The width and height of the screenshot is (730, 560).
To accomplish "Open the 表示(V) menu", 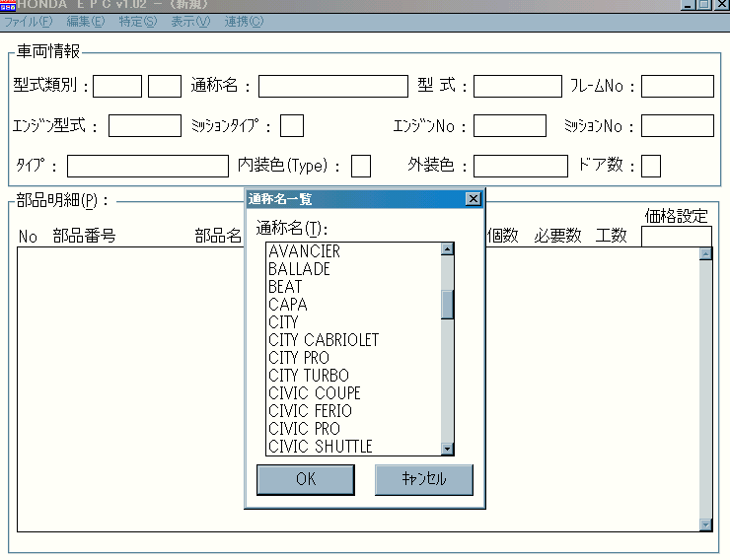I will click(x=190, y=22).
